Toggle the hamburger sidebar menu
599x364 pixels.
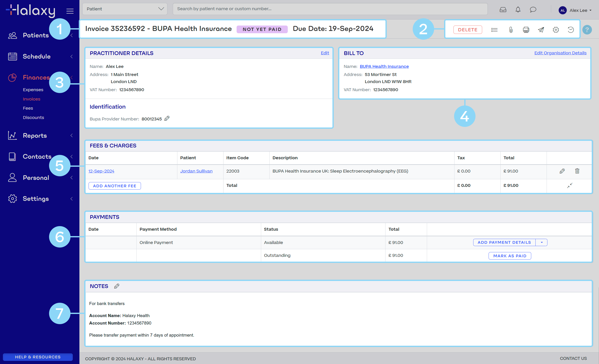70,11
